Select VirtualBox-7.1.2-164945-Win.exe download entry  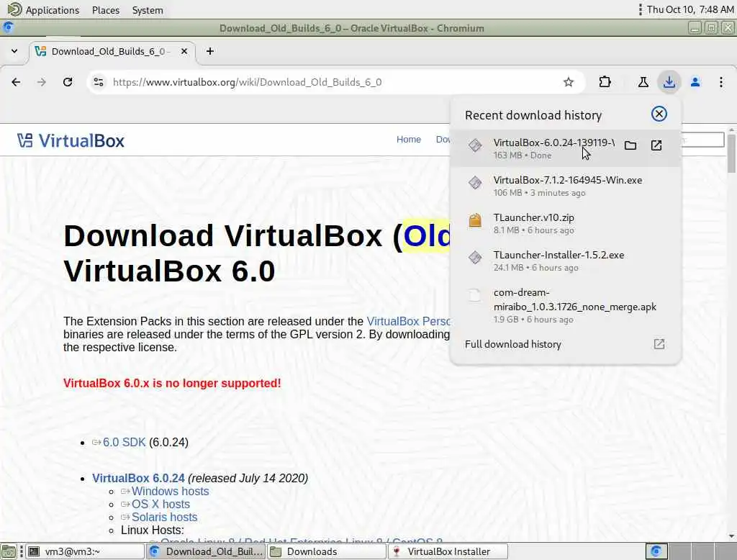click(565, 186)
